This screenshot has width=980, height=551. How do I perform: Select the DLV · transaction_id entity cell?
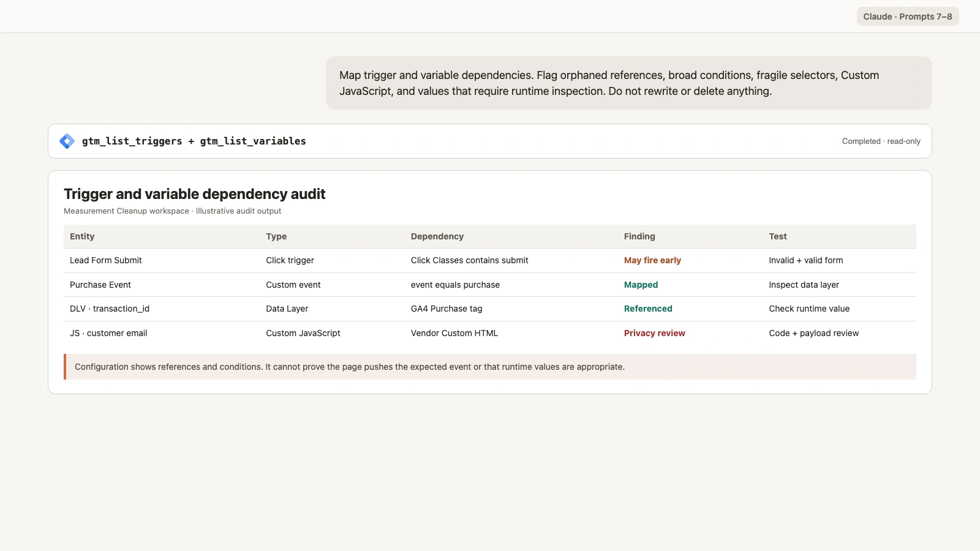click(x=110, y=309)
